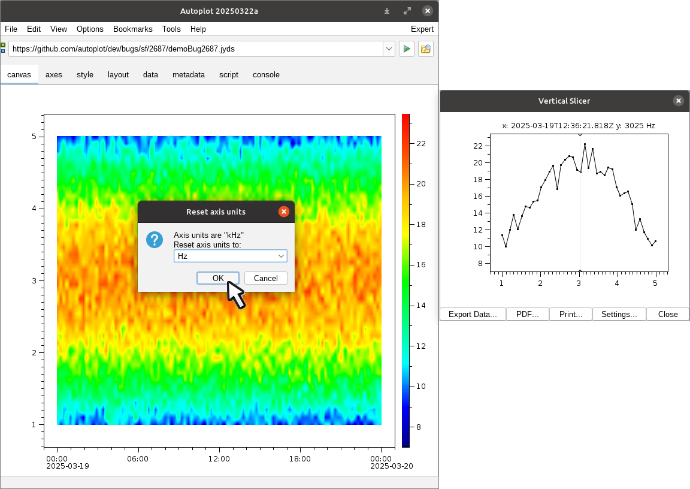
Task: Click the 18:00 time axis label
Action: point(300,459)
